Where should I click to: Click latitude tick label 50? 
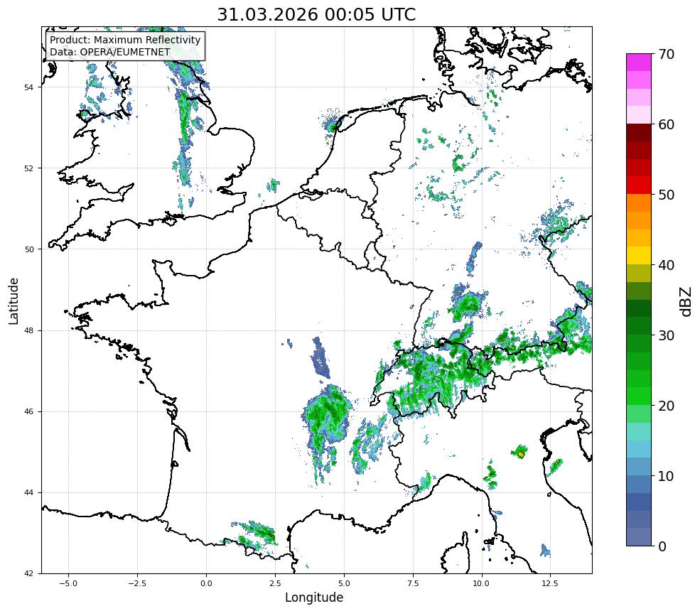coord(28,249)
